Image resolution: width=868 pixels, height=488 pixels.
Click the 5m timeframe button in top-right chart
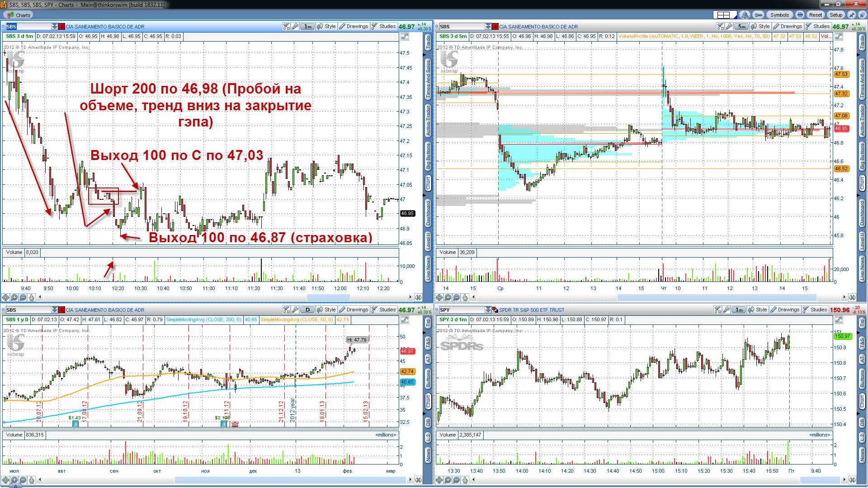pyautogui.click(x=741, y=27)
